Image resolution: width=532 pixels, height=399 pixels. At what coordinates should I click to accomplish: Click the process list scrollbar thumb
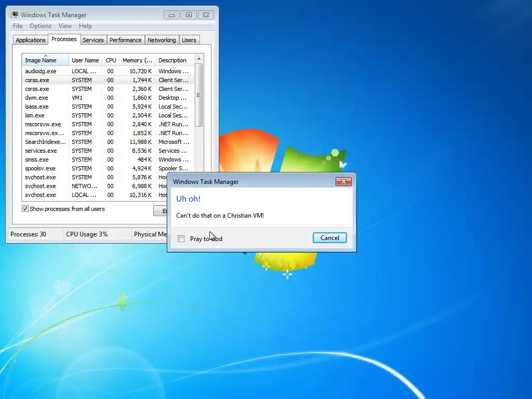[x=199, y=95]
